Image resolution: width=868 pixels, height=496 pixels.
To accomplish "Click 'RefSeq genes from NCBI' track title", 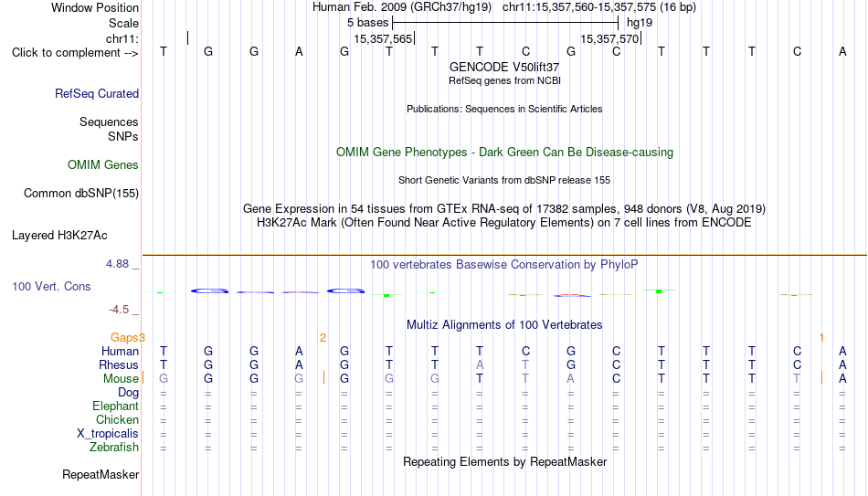I will click(505, 80).
